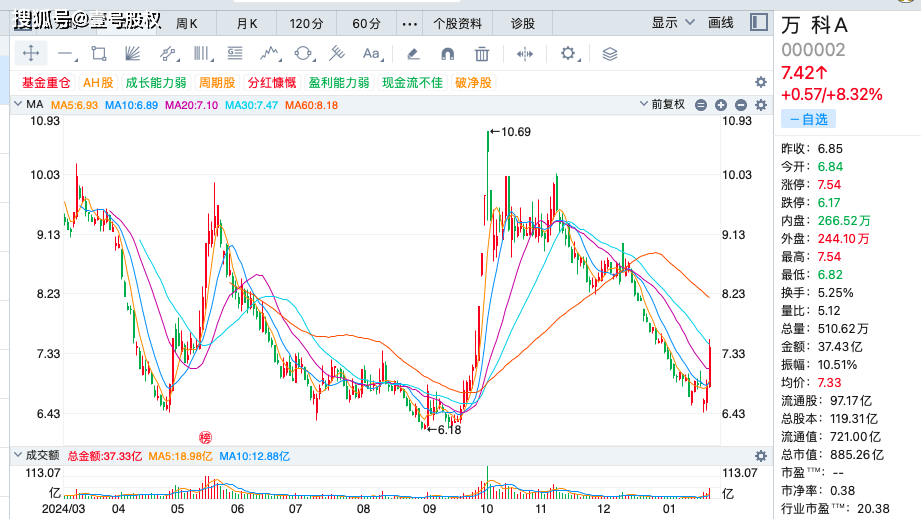
Task: Open the 前复权 adjustment dropdown
Action: coord(662,105)
